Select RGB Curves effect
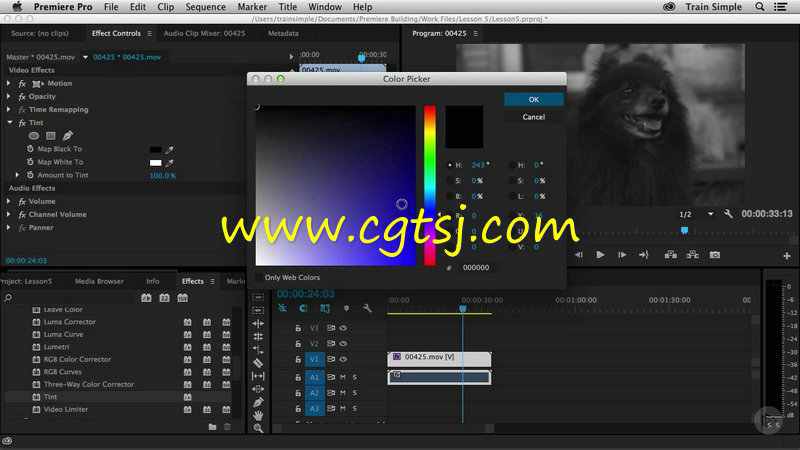 click(62, 372)
